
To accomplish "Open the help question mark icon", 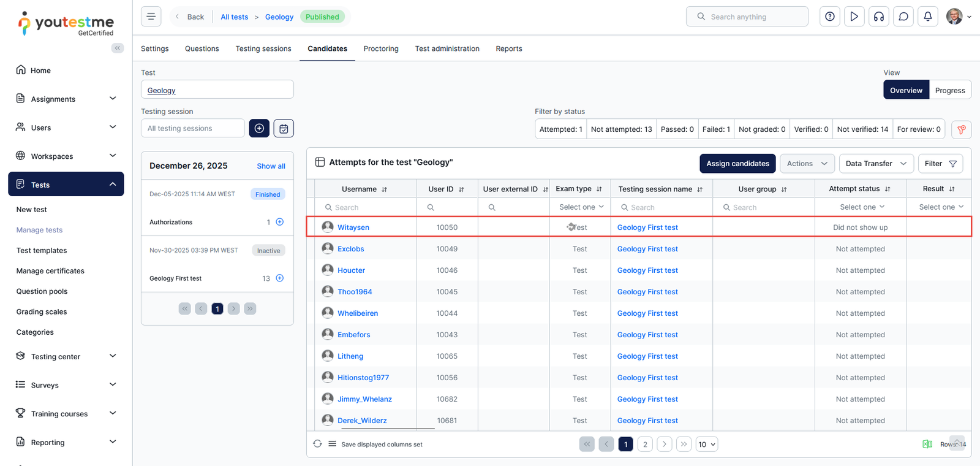I will click(829, 17).
